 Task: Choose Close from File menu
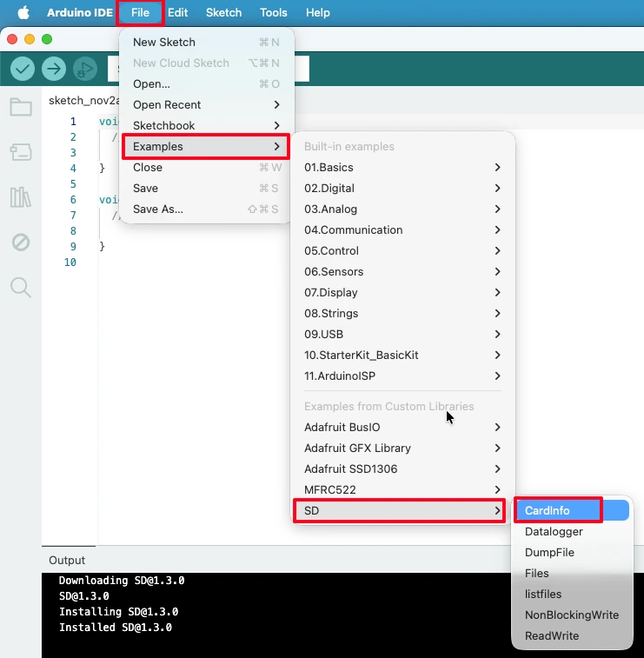point(206,168)
